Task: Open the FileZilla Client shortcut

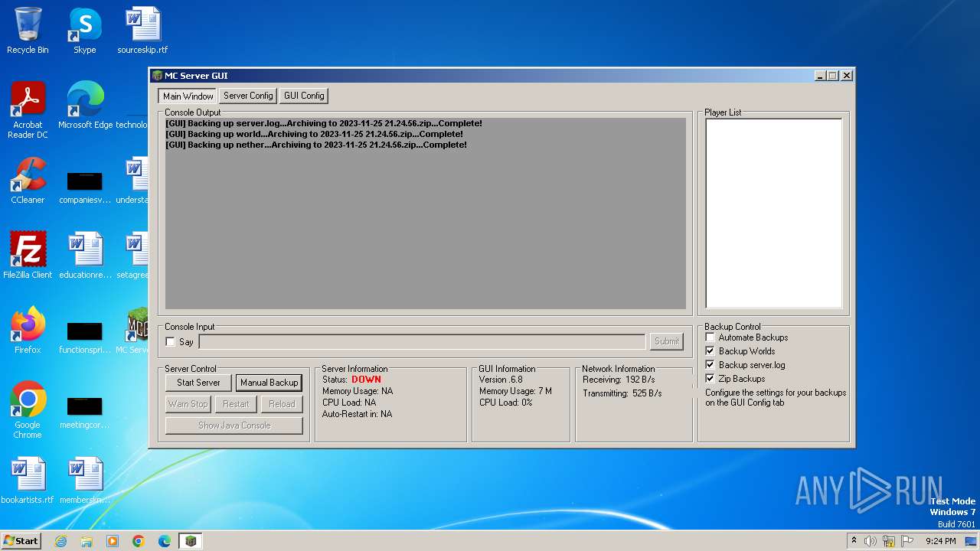Action: [x=28, y=256]
